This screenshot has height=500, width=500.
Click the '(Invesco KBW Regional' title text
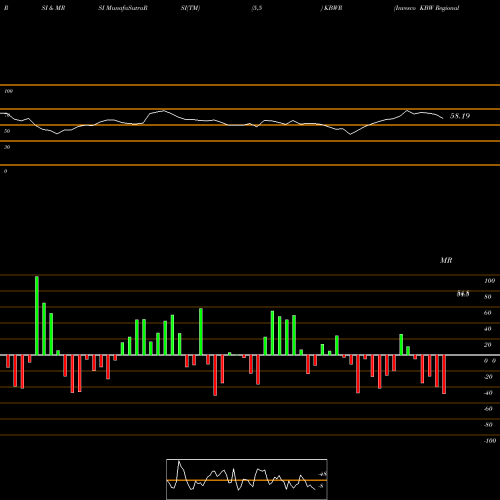click(x=426, y=8)
